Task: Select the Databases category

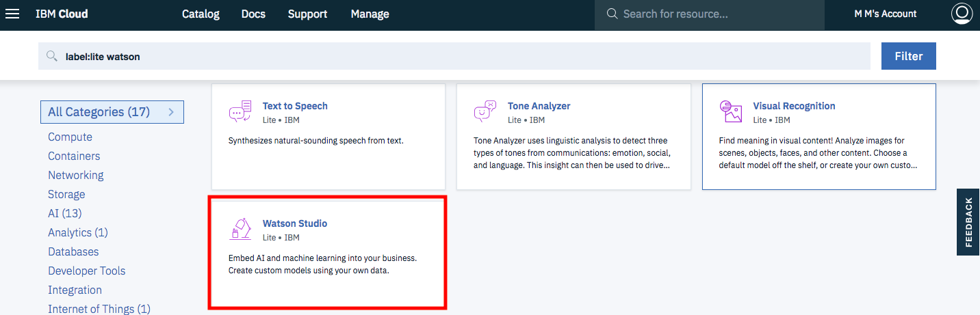Action: (73, 251)
